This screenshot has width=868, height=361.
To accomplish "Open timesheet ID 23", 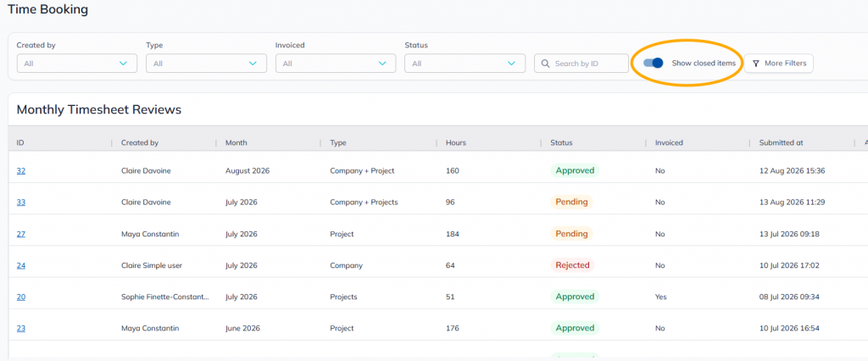I will pyautogui.click(x=21, y=328).
